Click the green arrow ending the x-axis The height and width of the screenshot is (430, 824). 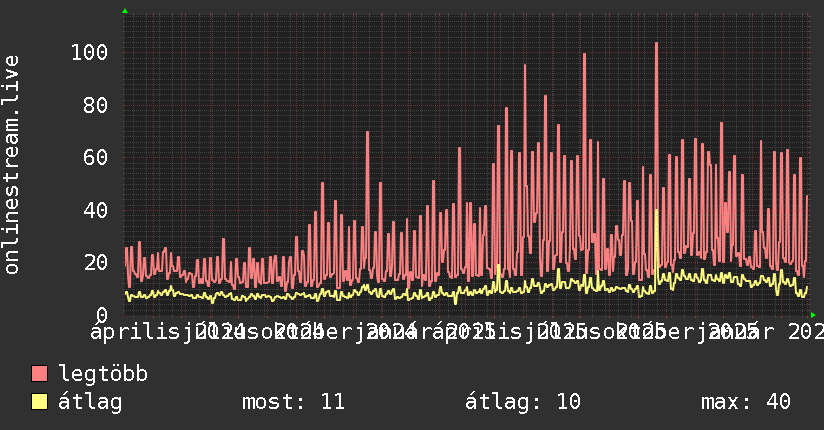pyautogui.click(x=813, y=315)
